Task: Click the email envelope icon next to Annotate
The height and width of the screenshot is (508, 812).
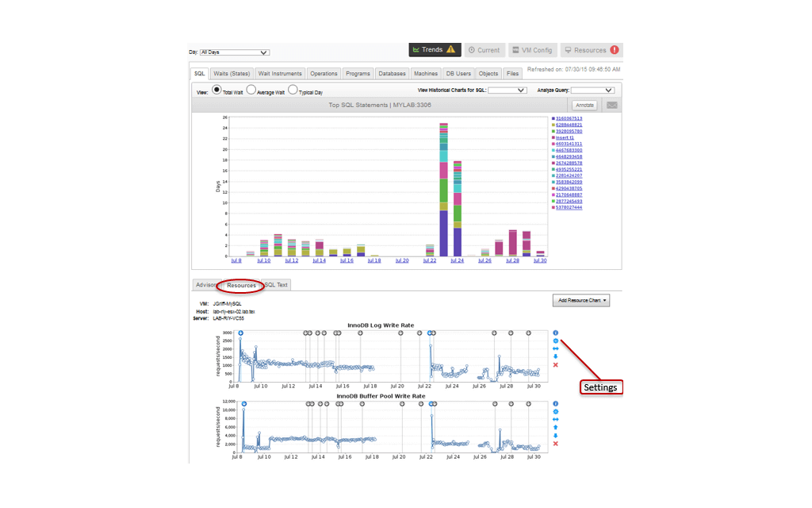Action: point(611,105)
